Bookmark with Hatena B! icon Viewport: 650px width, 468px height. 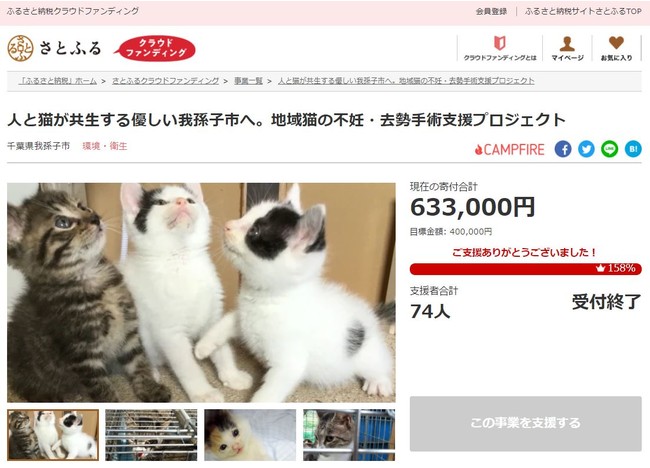pos(633,149)
